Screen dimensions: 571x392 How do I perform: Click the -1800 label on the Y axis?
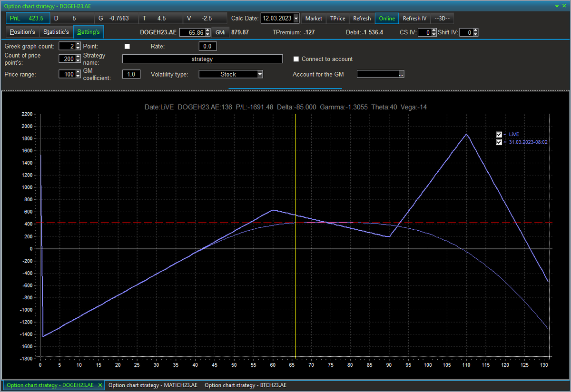[25, 358]
